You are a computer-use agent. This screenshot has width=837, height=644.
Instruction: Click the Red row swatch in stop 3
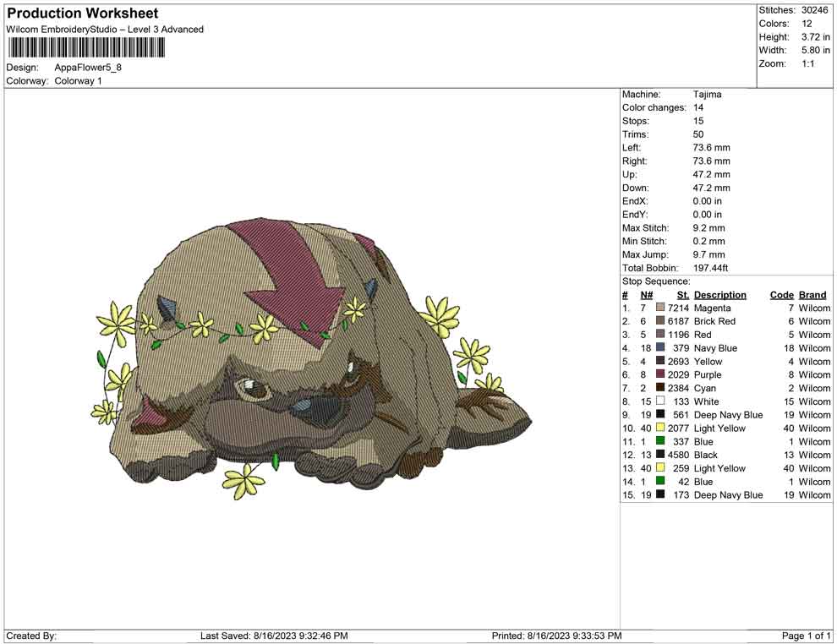pos(660,334)
